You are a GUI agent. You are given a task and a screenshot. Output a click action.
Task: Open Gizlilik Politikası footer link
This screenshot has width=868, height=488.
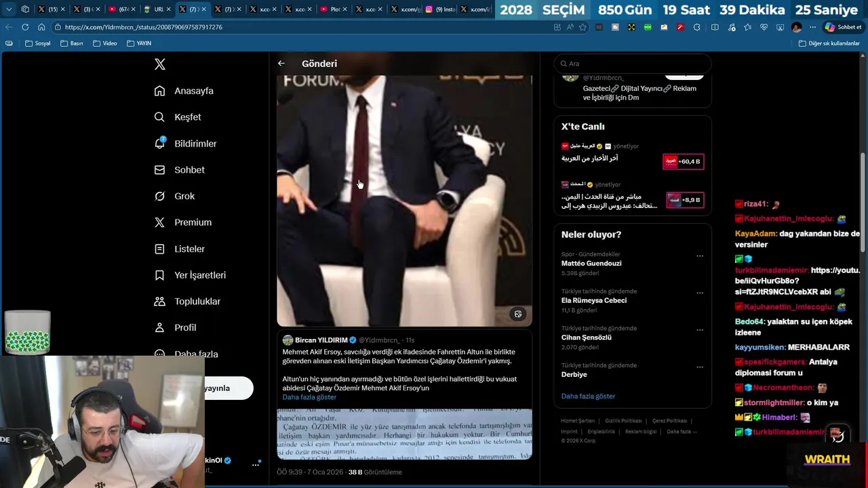[x=623, y=421]
